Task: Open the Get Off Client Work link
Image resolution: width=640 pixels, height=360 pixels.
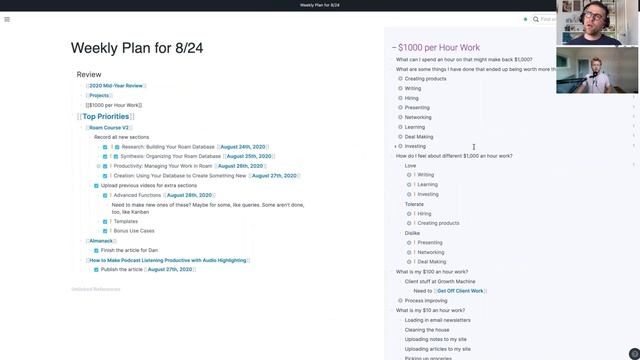Action: click(x=460, y=291)
